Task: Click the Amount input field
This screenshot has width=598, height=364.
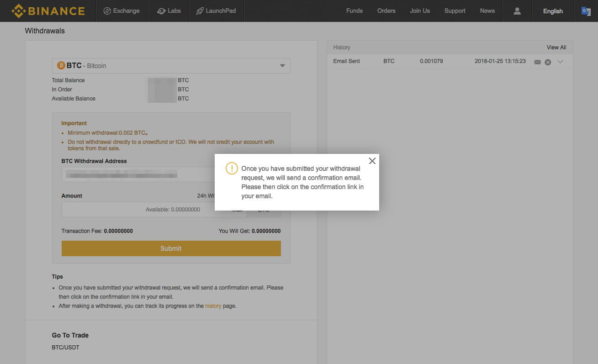Action: pyautogui.click(x=154, y=210)
